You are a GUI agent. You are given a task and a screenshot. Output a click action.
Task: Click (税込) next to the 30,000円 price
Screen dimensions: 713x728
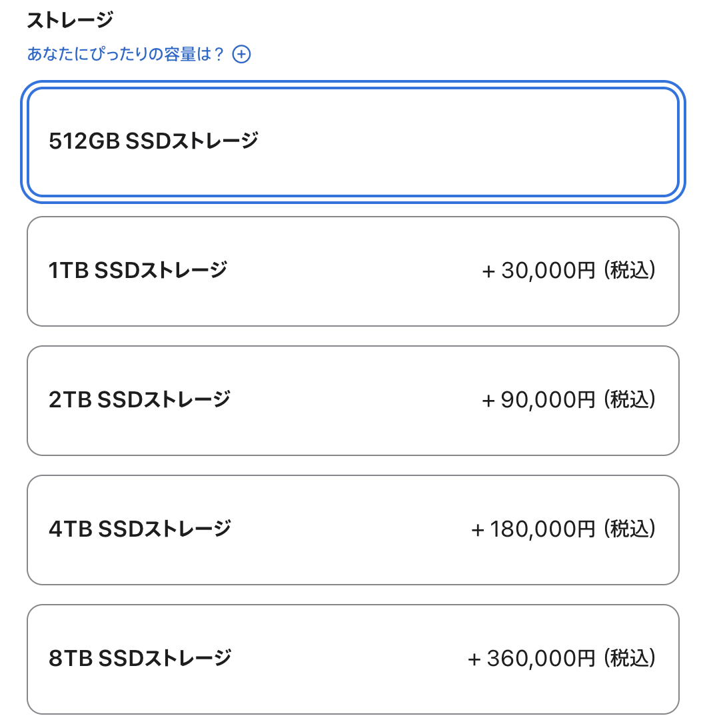[x=630, y=271]
